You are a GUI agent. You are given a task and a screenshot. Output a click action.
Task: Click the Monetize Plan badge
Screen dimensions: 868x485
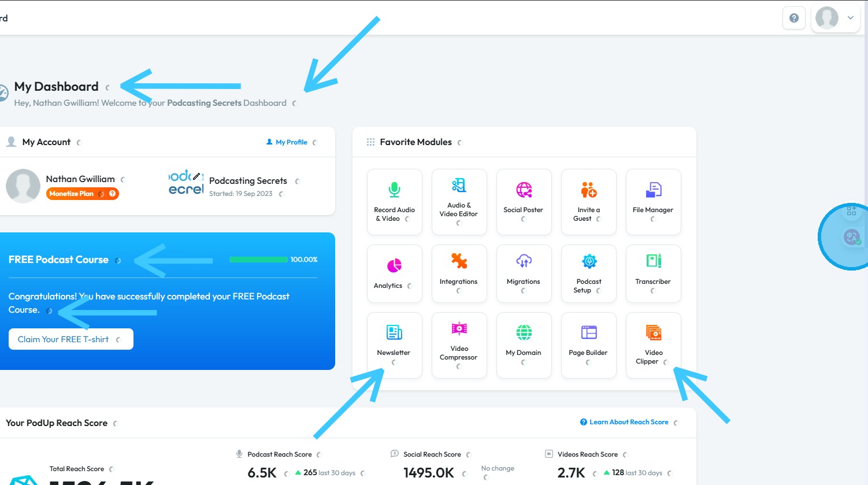point(83,194)
